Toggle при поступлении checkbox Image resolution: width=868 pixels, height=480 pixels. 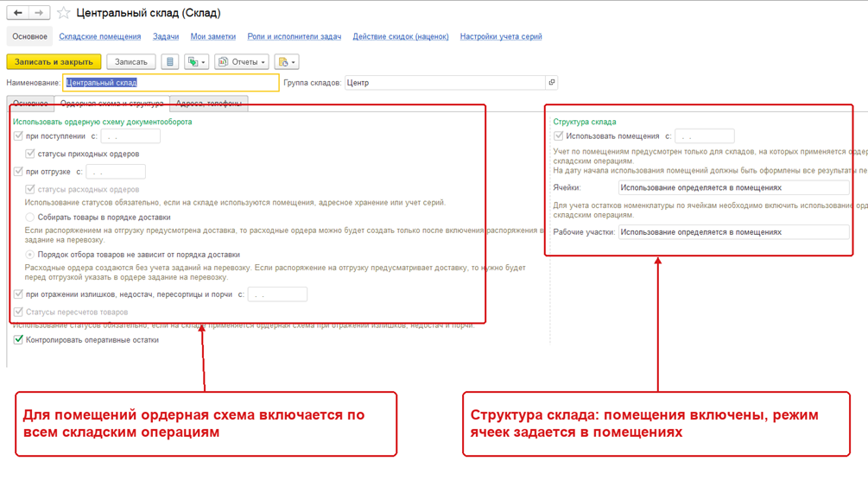[18, 136]
